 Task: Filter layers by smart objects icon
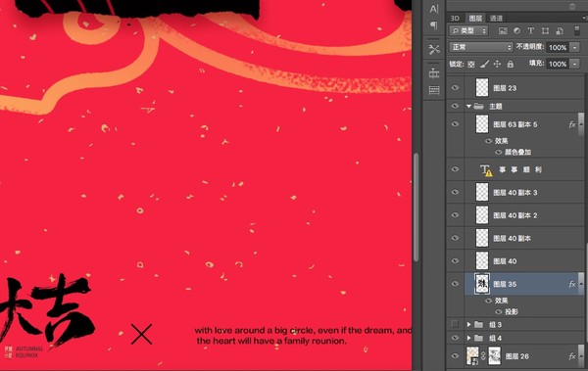(560, 30)
